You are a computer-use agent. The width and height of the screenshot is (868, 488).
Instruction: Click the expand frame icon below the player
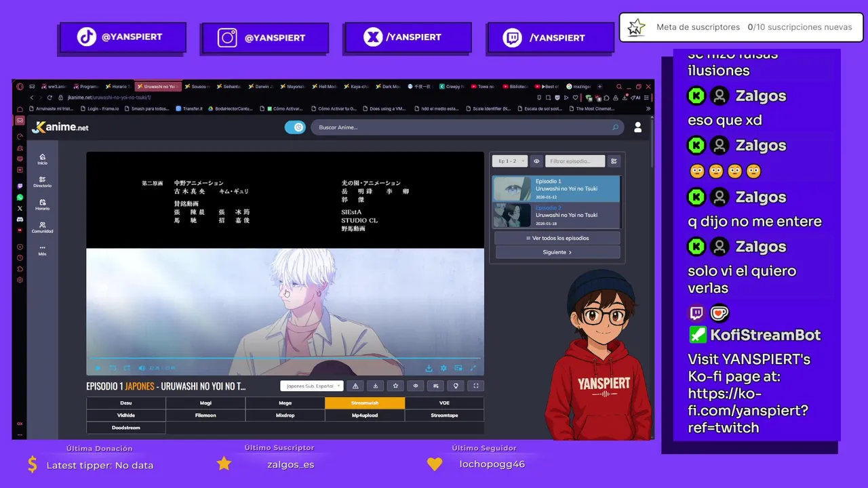(x=476, y=386)
